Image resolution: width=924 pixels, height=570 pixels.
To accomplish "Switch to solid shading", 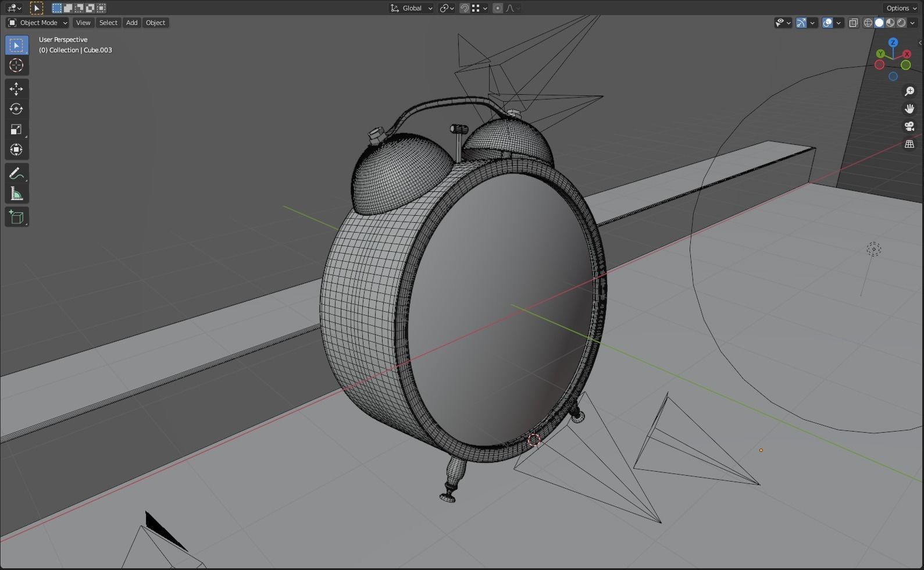I will tap(879, 23).
